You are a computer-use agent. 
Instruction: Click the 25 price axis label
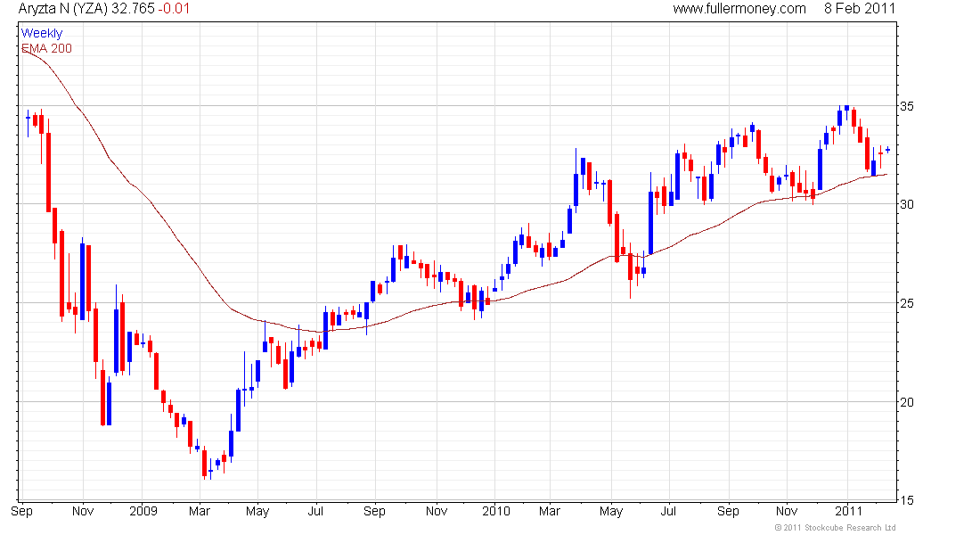coord(906,303)
